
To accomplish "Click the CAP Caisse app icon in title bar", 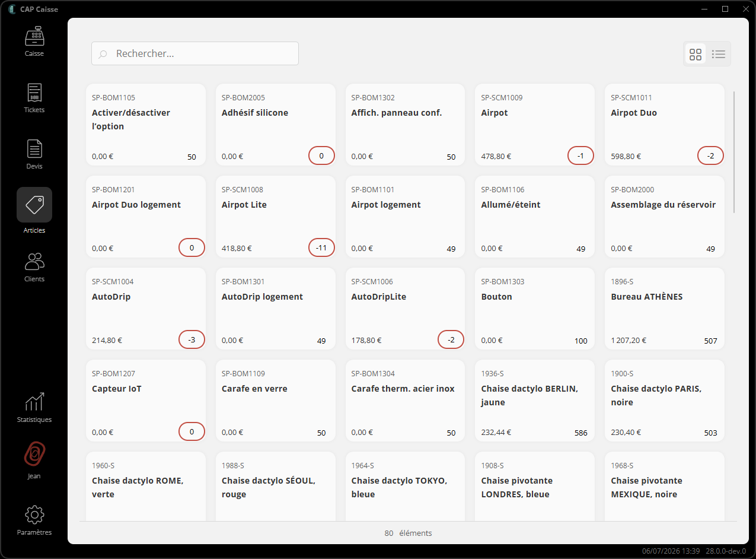I will (11, 9).
